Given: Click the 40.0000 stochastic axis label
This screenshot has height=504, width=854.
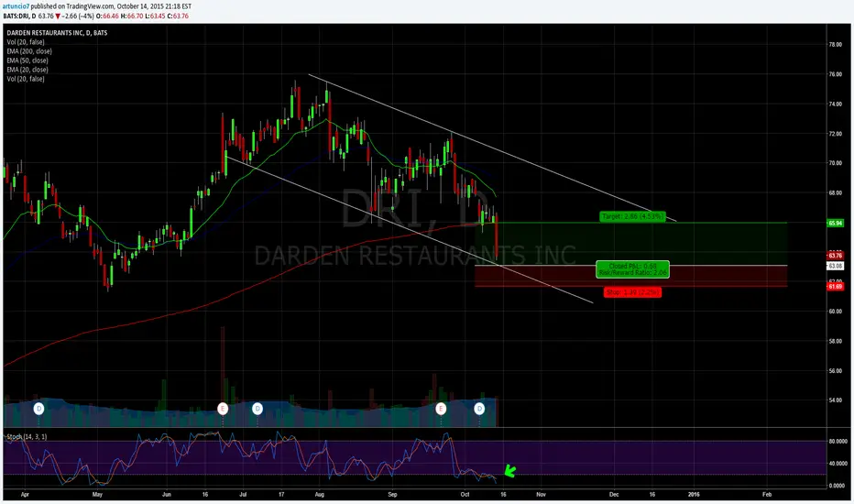Looking at the screenshot, I should pyautogui.click(x=838, y=464).
